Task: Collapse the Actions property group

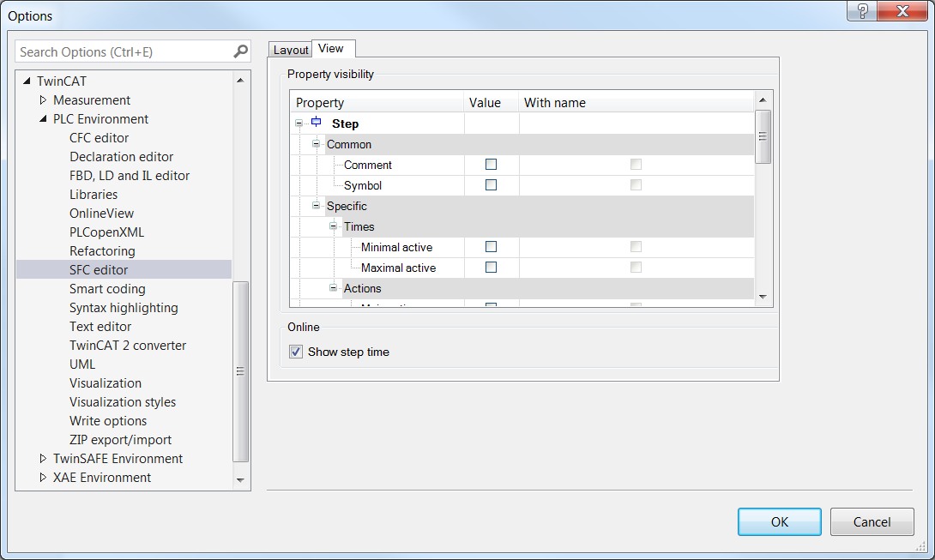Action: [x=334, y=288]
